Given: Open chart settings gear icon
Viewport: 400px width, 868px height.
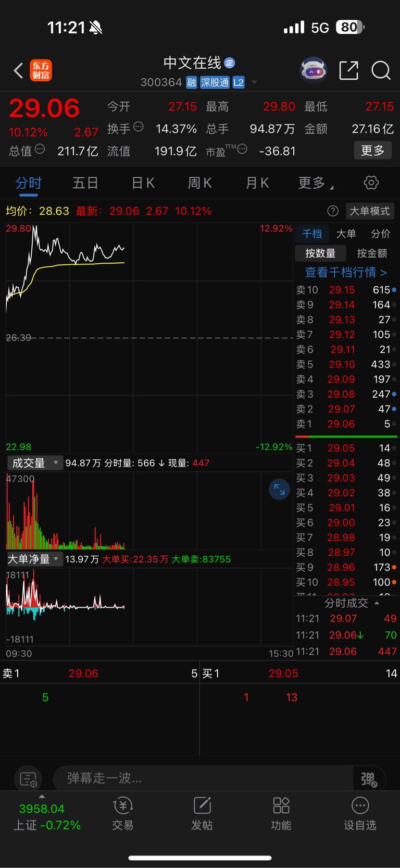Looking at the screenshot, I should (x=371, y=183).
